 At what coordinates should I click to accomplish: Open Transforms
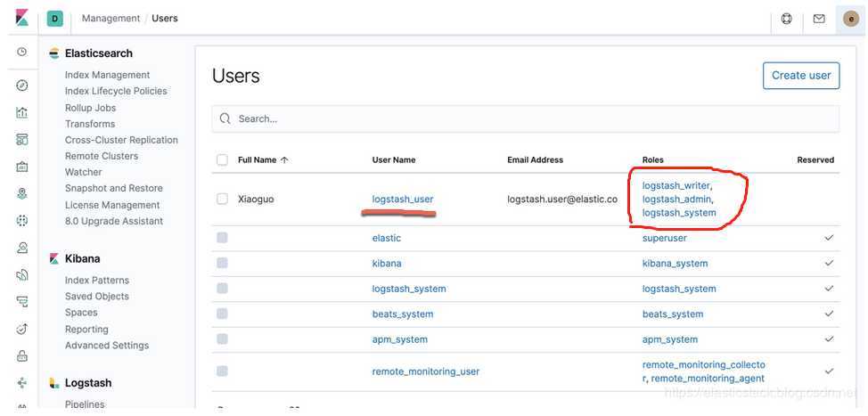point(90,124)
